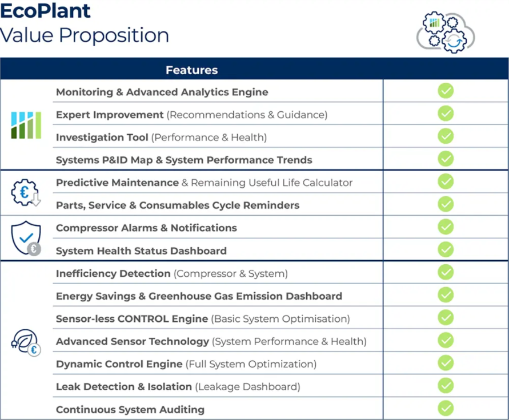Click the green check for Predictive Maintenance
The image size is (509, 420).
[x=446, y=181]
